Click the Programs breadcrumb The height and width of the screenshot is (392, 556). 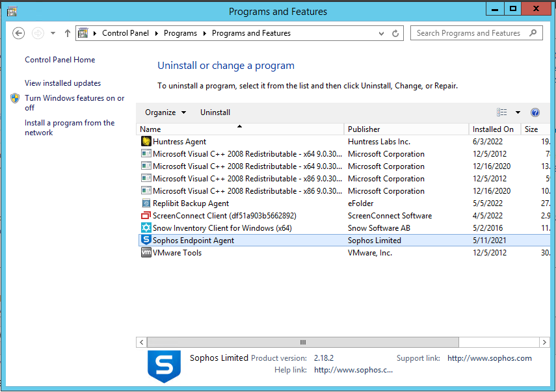tap(180, 33)
